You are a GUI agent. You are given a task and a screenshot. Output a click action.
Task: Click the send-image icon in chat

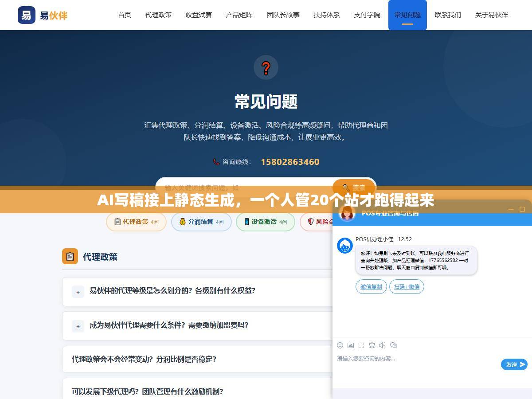[x=351, y=345]
